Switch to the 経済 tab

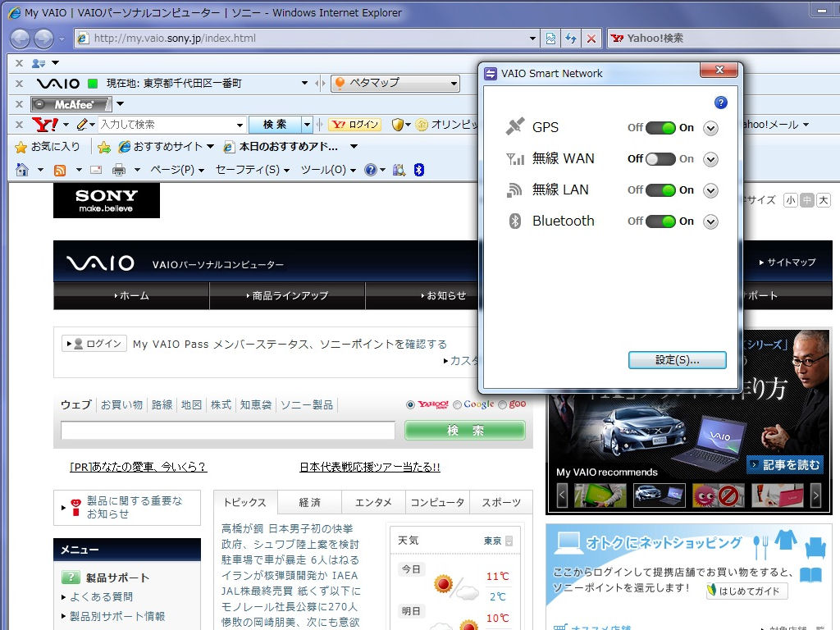coord(309,502)
